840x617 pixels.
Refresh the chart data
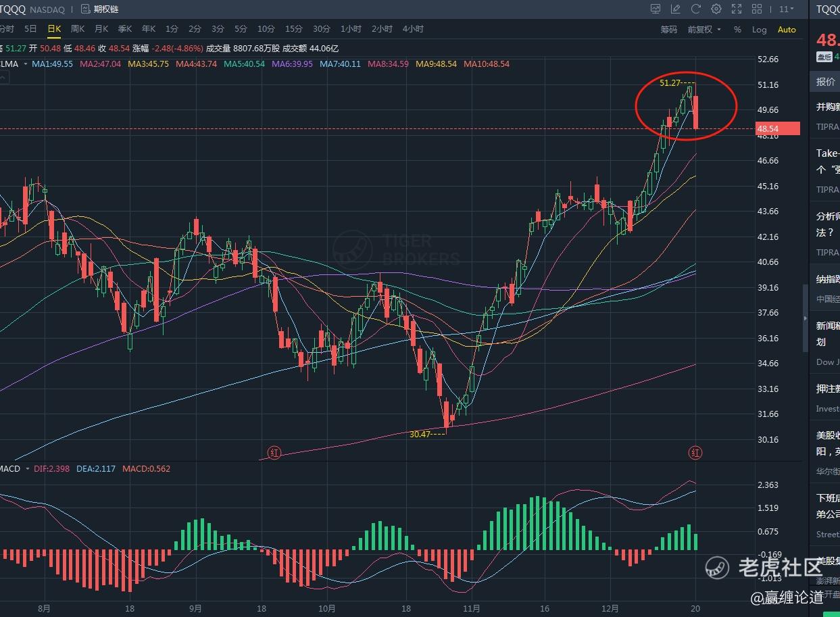(695, 9)
